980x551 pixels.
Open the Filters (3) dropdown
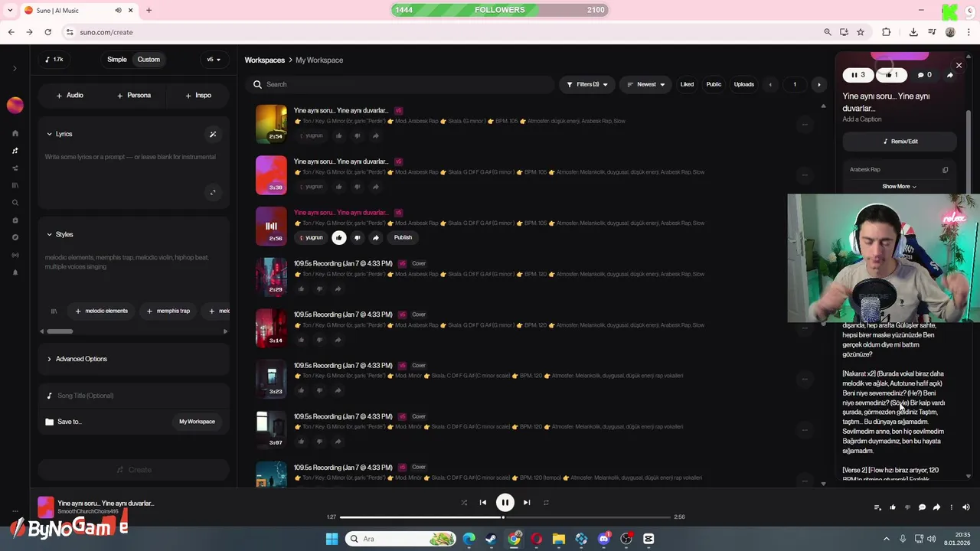[587, 84]
